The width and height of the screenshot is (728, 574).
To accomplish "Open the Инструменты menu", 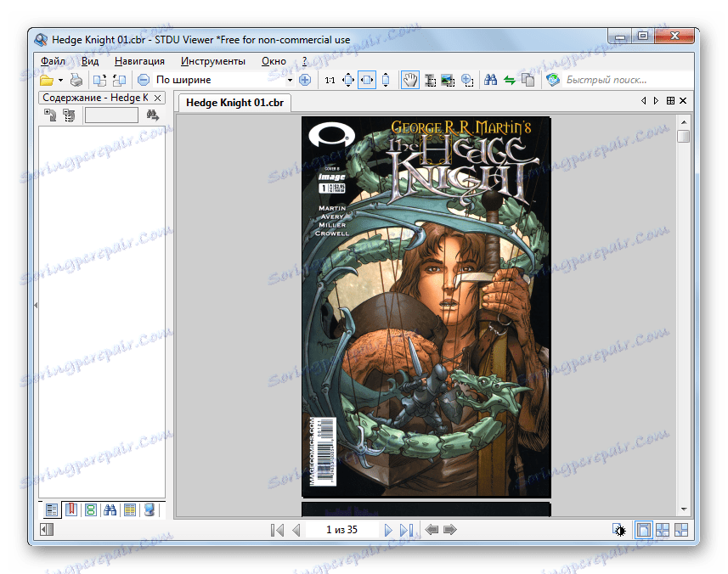I will tap(212, 61).
